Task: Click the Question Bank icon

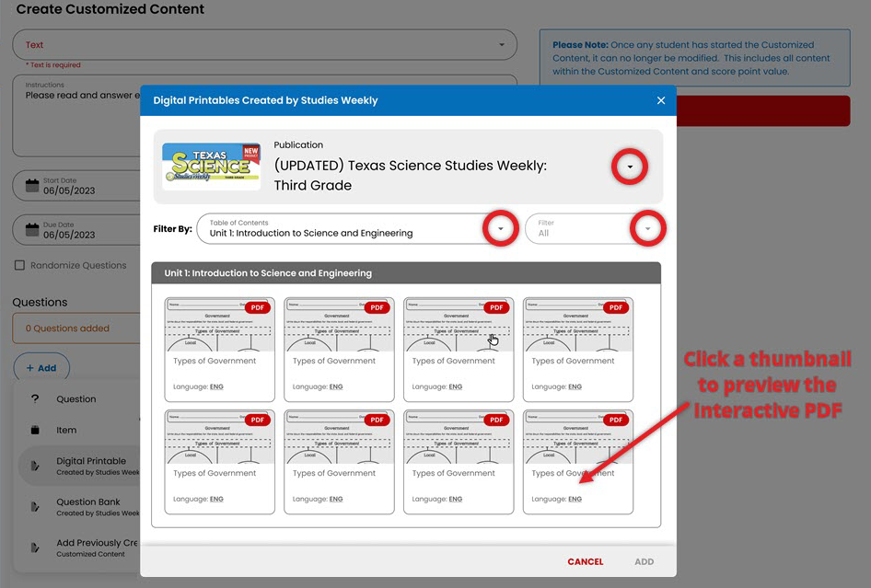Action: pos(35,507)
